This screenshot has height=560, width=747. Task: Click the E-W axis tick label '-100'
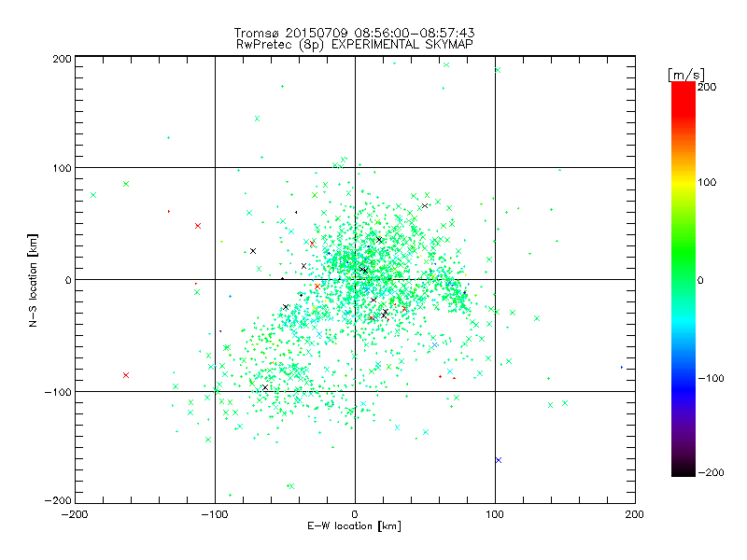pyautogui.click(x=215, y=514)
